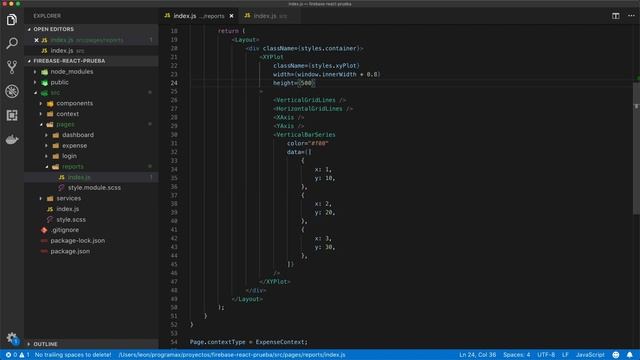640x360 pixels.
Task: Click the color="#f00" attribute
Action: point(307,143)
